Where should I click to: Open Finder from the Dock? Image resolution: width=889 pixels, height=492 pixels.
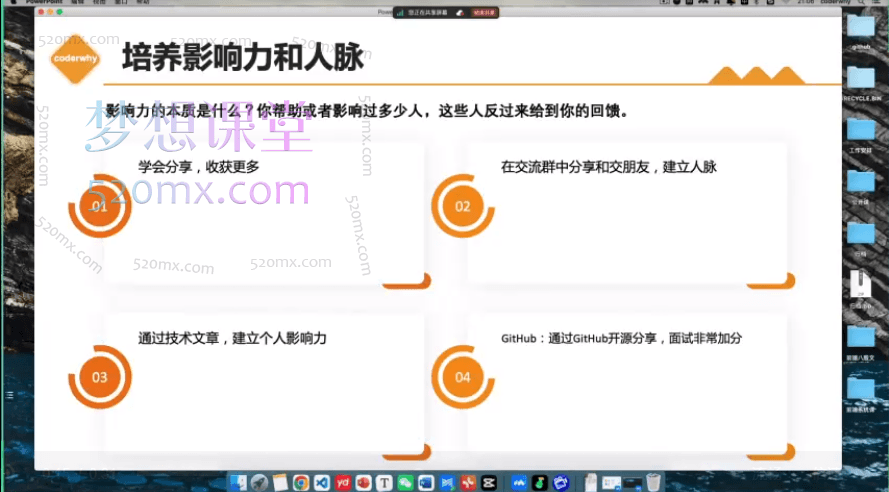click(239, 482)
